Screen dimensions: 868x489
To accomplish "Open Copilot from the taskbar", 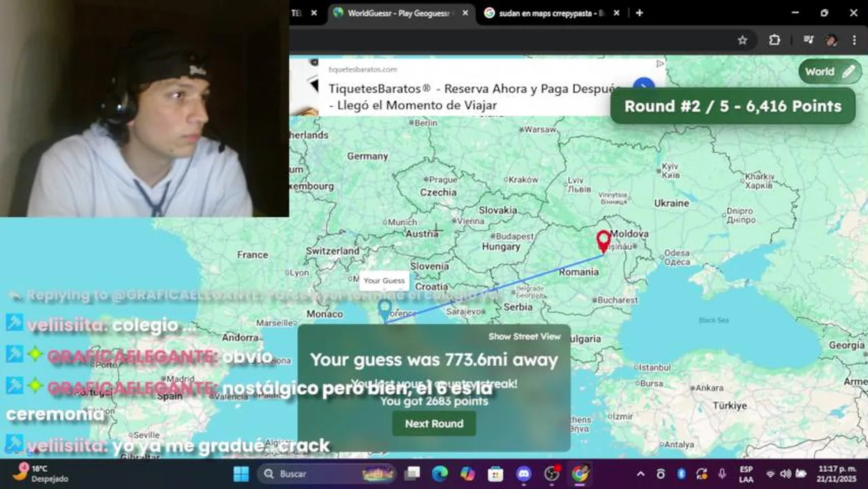I will pos(467,474).
